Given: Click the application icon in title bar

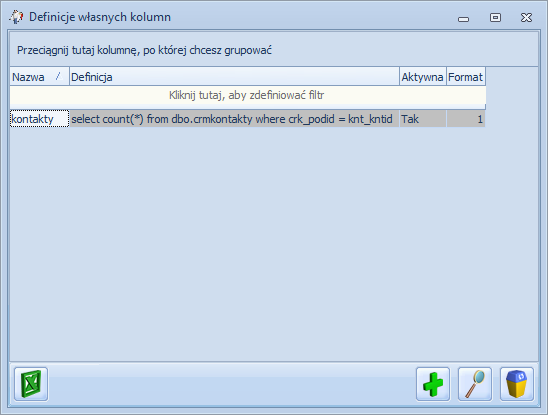Looking at the screenshot, I should click(x=16, y=17).
